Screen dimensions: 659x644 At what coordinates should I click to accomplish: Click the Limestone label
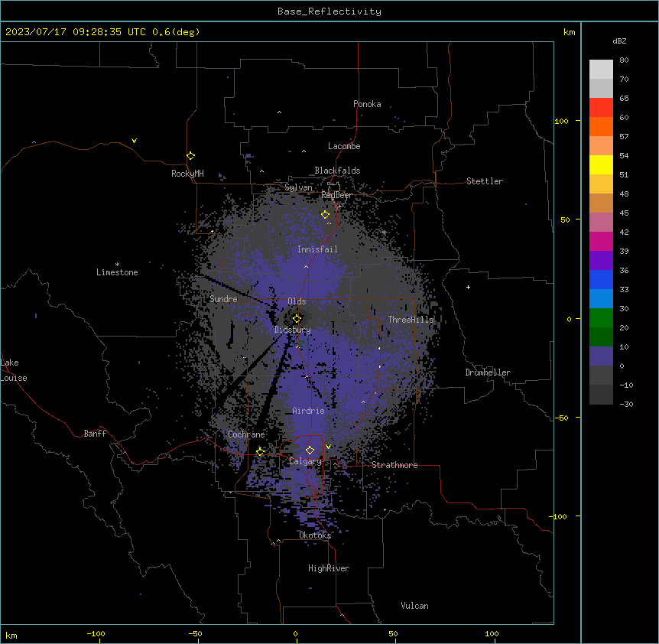[117, 272]
